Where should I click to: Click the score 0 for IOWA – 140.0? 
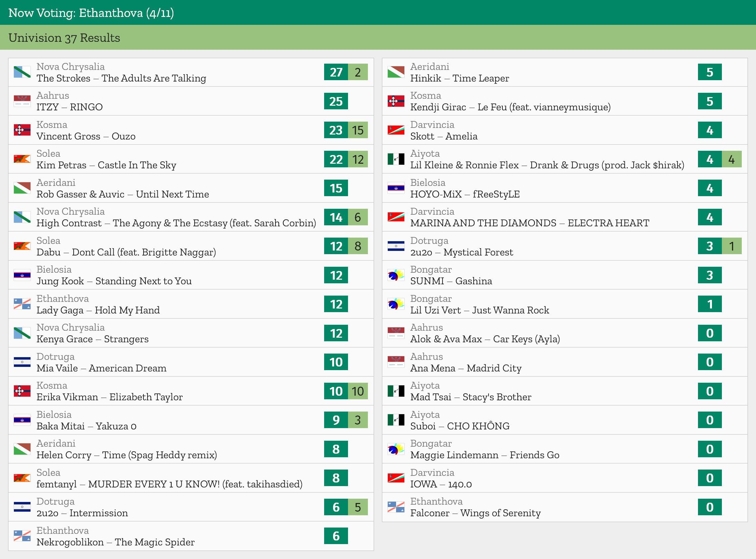pyautogui.click(x=710, y=478)
